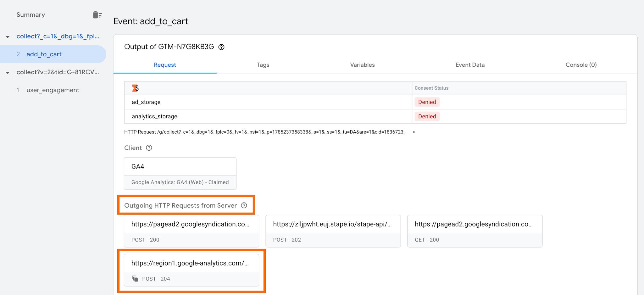Select the add_to_cart event
The image size is (644, 295).
click(x=53, y=54)
